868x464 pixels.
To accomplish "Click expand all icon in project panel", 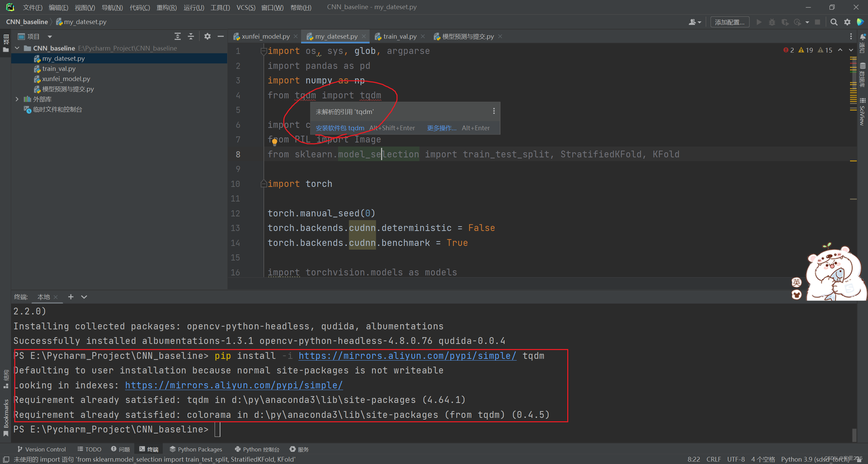I will pos(177,36).
